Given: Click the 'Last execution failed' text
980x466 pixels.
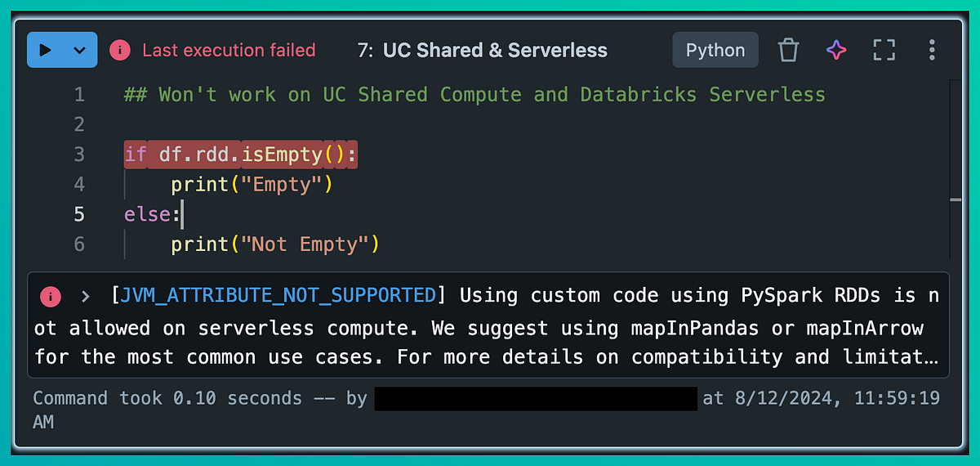Looking at the screenshot, I should click(x=229, y=50).
